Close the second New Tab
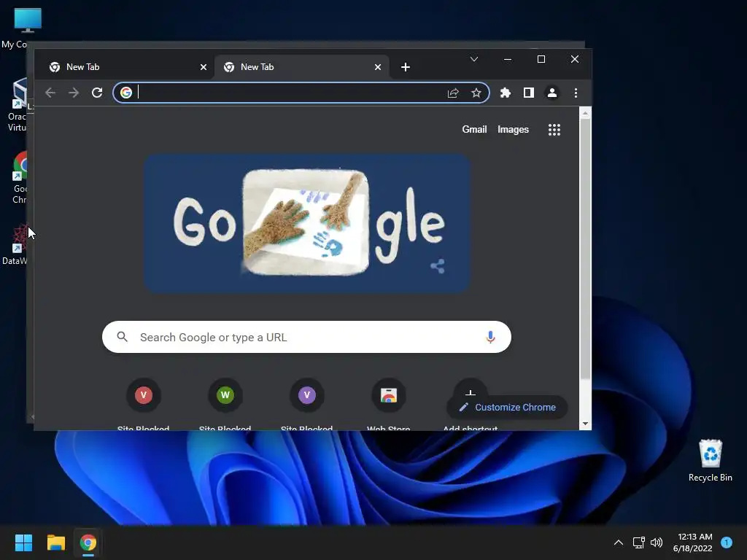The image size is (747, 560). (378, 67)
